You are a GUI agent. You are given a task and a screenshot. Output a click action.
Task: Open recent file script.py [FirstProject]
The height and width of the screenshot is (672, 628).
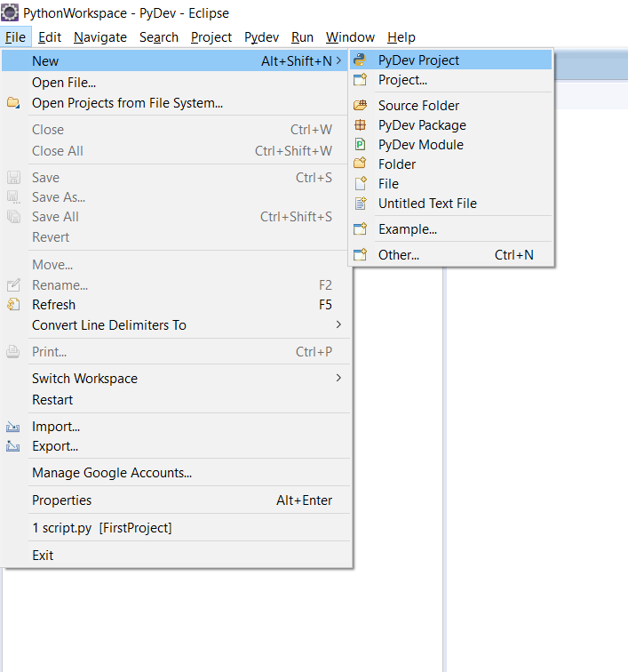101,528
